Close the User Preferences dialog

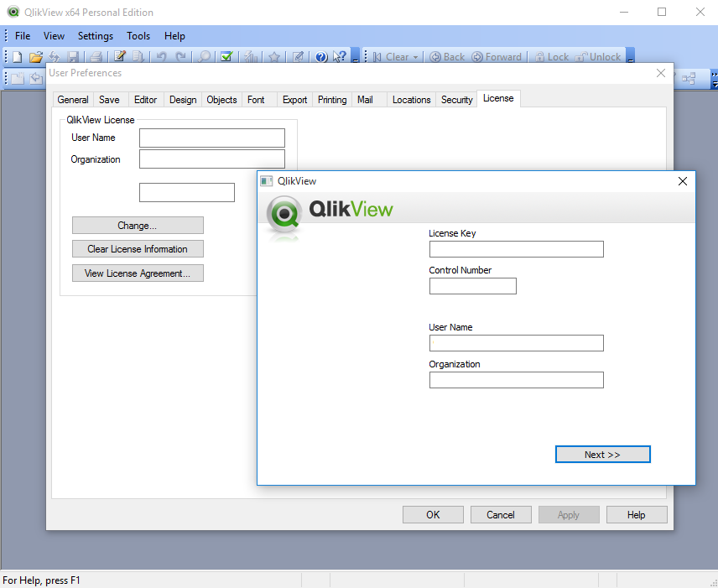pyautogui.click(x=660, y=73)
